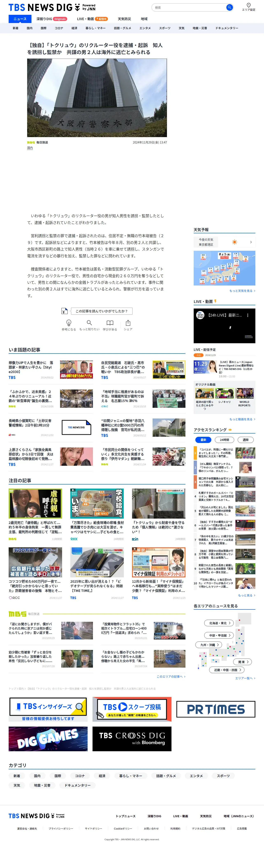Open the WORLD REPORTS original video thumbnail
Image resolution: width=264 pixels, height=868 pixels.
[x=244, y=393]
